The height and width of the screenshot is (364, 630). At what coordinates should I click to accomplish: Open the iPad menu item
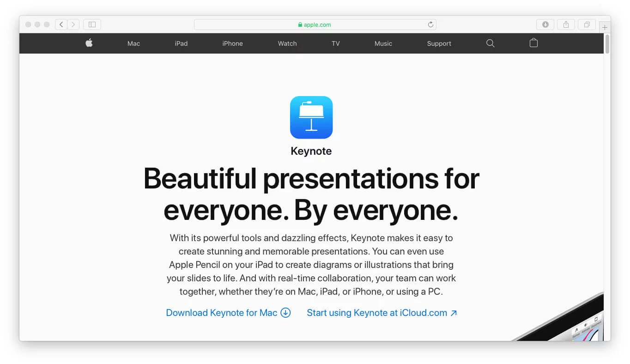(181, 43)
